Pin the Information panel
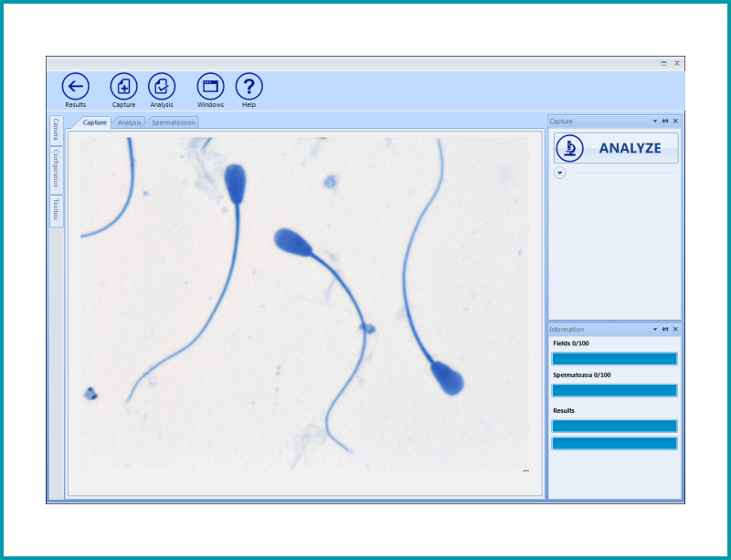Screen dimensions: 731x560 point(665,329)
